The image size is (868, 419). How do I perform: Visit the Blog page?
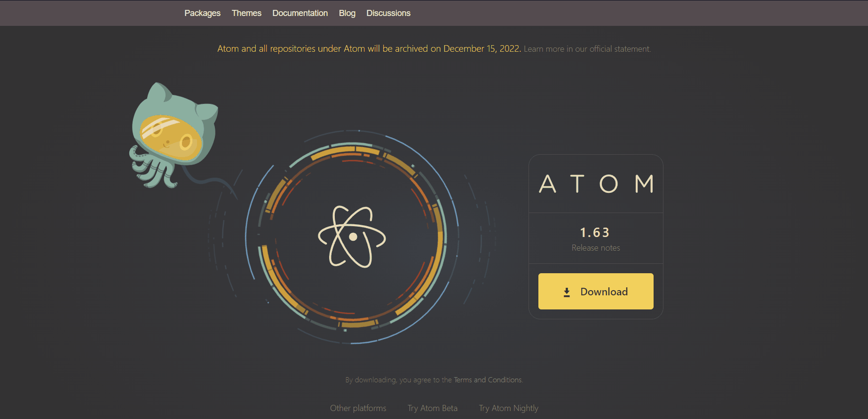click(347, 13)
